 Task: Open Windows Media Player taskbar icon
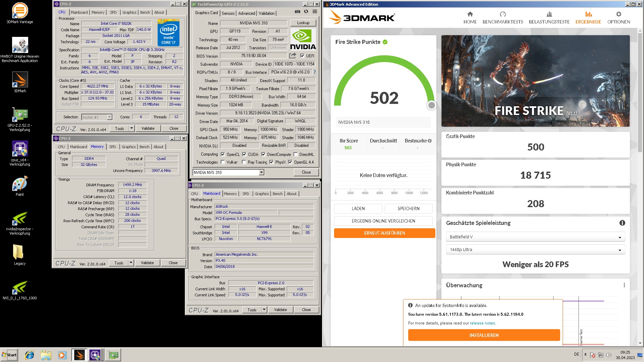click(62, 355)
